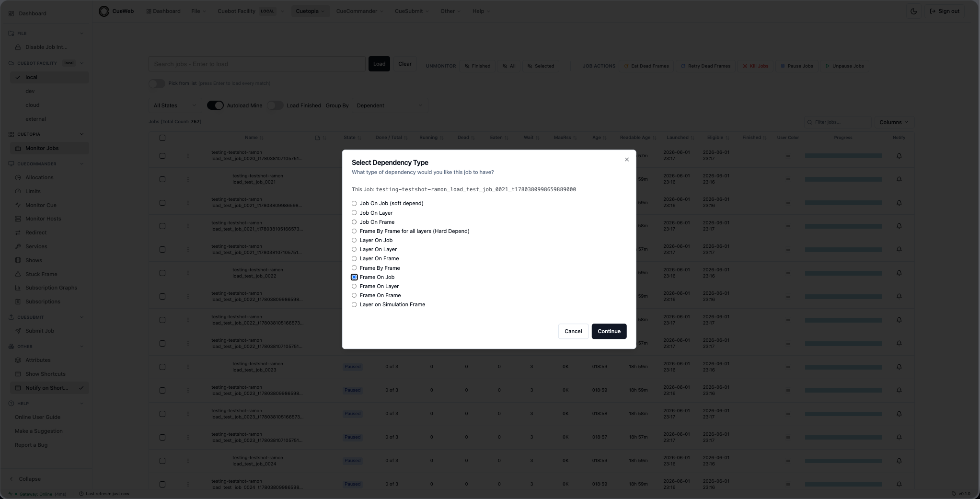Open the CueSubmit top menu
Screen dimensions: 980x499
412,11
